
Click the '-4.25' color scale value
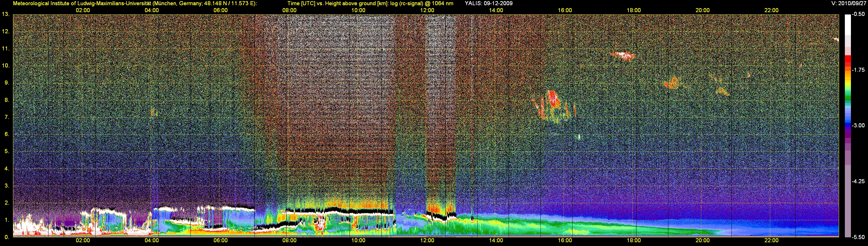coord(858,181)
